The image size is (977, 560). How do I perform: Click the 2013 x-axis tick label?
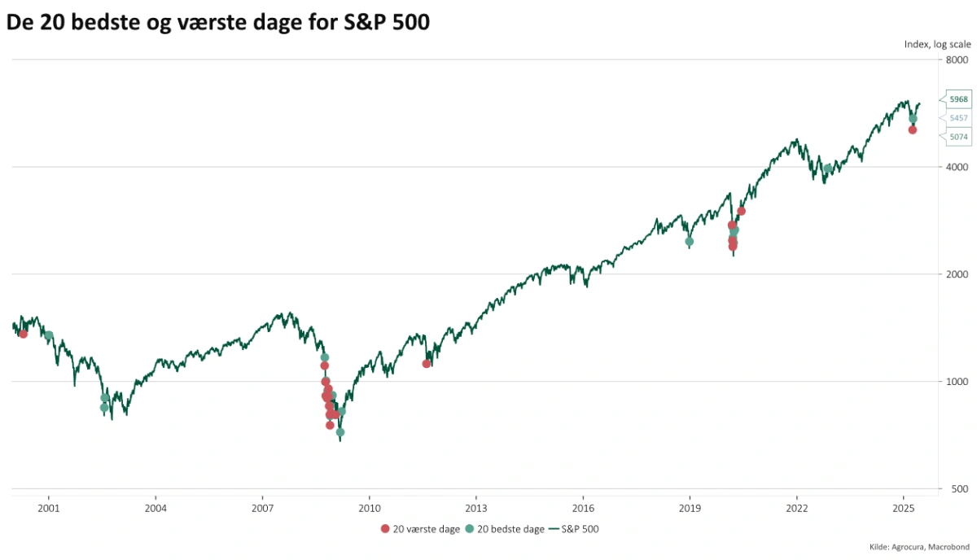point(476,508)
